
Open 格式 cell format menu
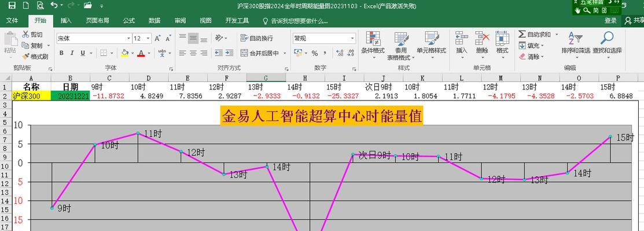pos(502,45)
